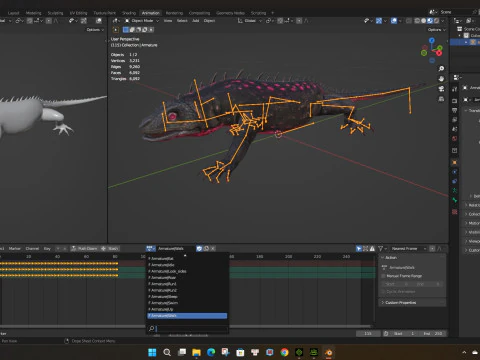
Task: Choose highlighted ArmatureWalk in action list
Action: tap(187, 315)
